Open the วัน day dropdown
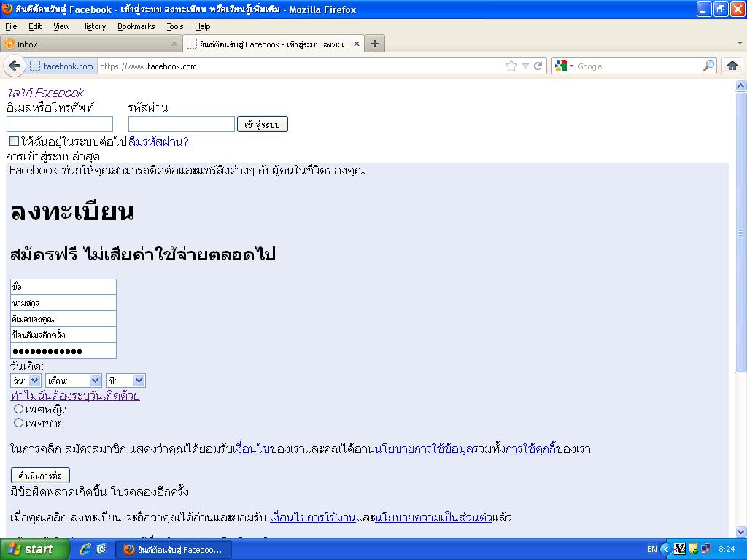This screenshot has height=560, width=747. [26, 381]
